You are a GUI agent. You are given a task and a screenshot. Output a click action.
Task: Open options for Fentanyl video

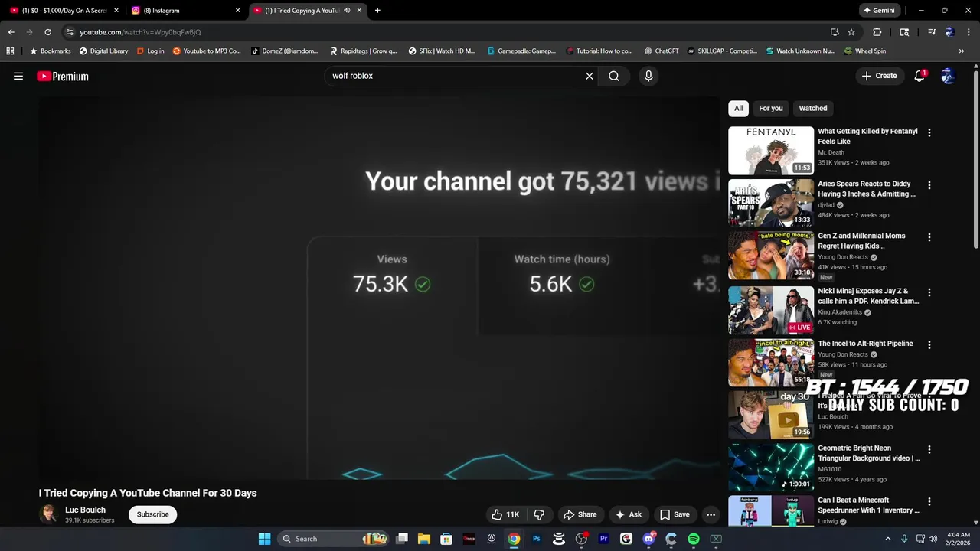coord(929,132)
